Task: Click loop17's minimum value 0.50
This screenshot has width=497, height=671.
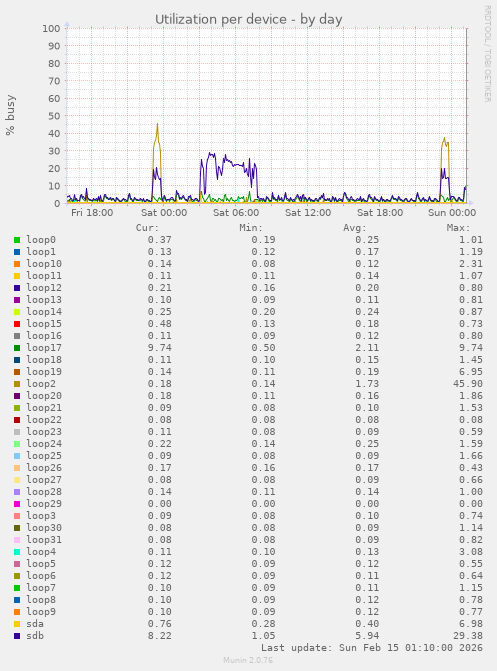Action: tap(263, 348)
